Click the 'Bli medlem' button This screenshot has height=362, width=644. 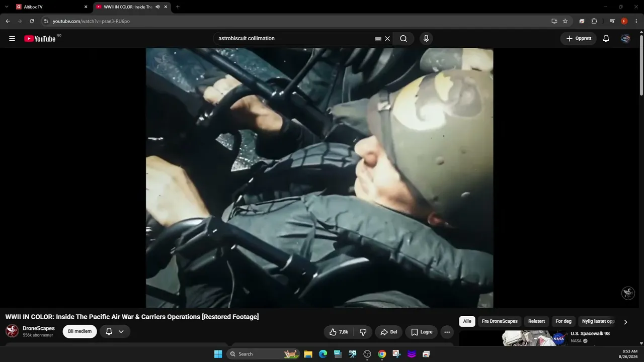point(79,331)
